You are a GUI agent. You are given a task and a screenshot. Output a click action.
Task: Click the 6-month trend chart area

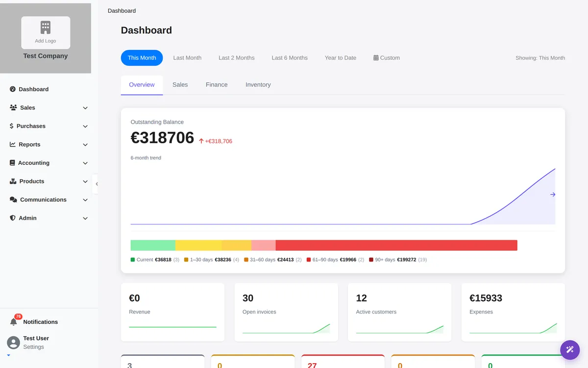pyautogui.click(x=343, y=196)
